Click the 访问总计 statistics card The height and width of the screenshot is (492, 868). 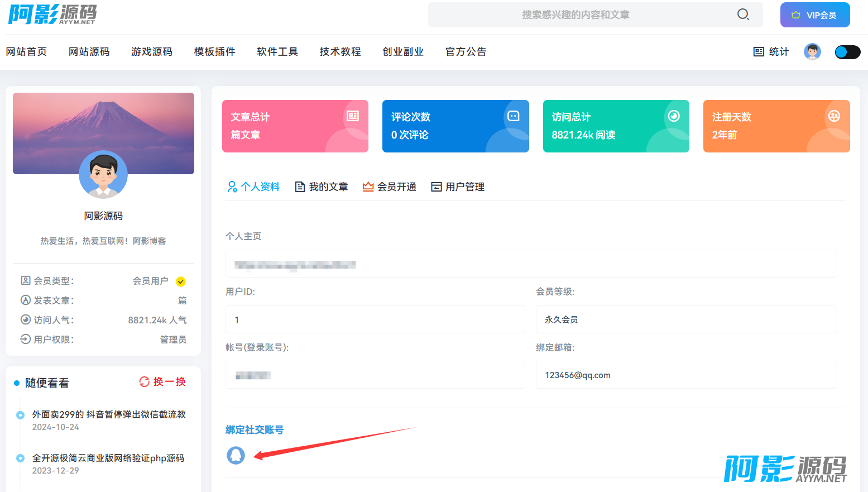click(x=616, y=126)
